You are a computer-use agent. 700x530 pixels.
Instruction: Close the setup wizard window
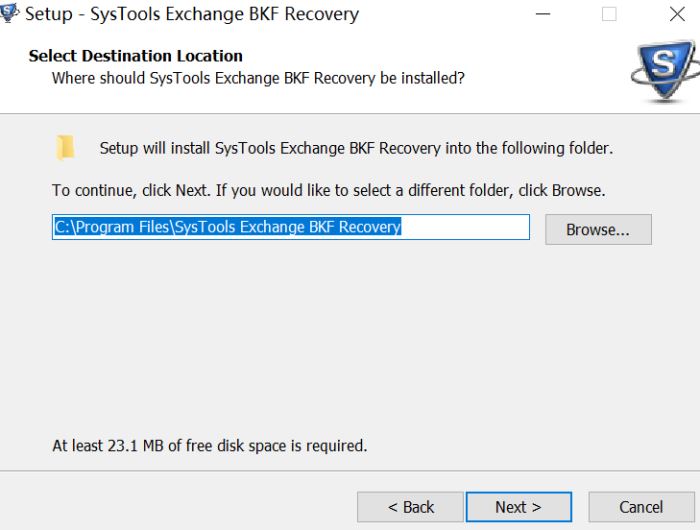pyautogui.click(x=676, y=15)
